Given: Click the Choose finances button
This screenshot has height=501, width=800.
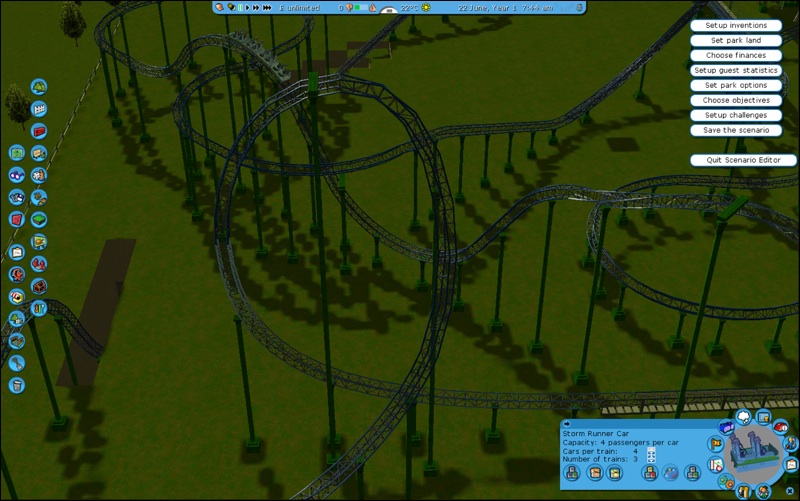Looking at the screenshot, I should (x=736, y=55).
